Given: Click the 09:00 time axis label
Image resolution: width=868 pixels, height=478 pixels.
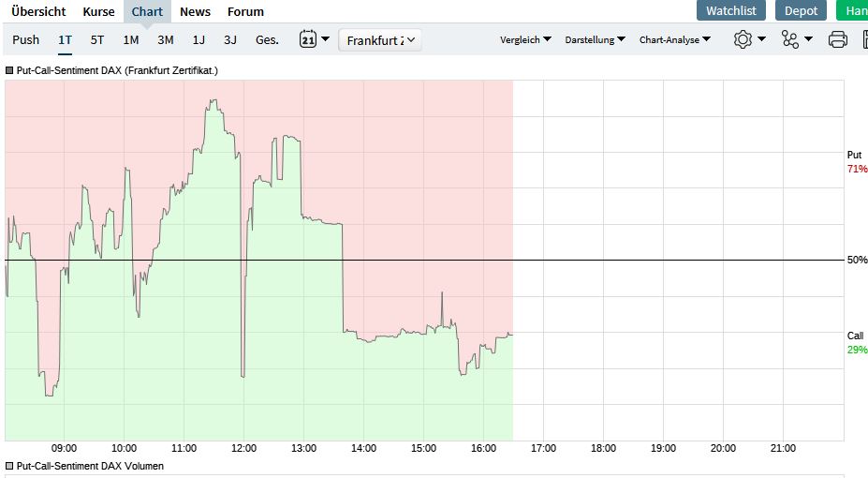Looking at the screenshot, I should tap(64, 448).
